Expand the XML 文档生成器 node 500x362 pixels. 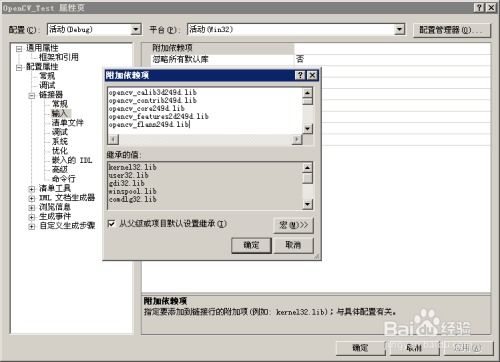[x=32, y=198]
